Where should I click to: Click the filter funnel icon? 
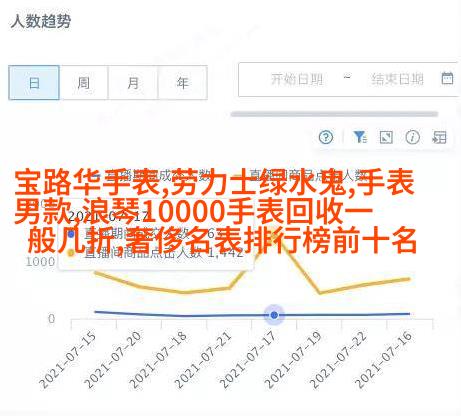coord(360,137)
